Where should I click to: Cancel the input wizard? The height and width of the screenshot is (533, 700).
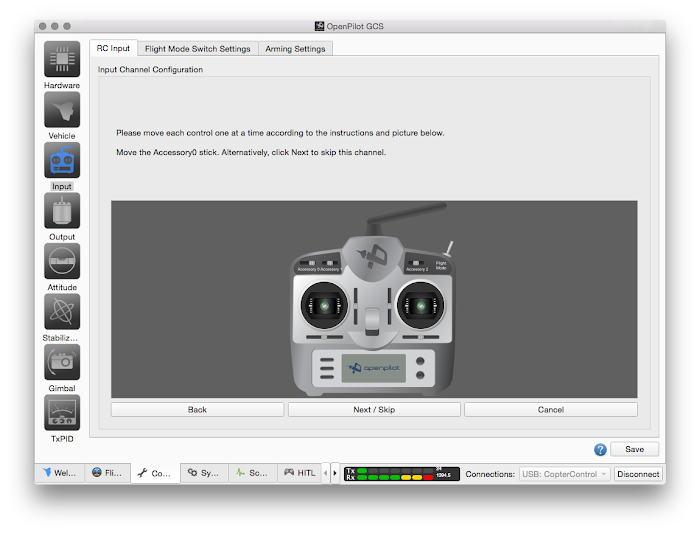[x=551, y=410]
